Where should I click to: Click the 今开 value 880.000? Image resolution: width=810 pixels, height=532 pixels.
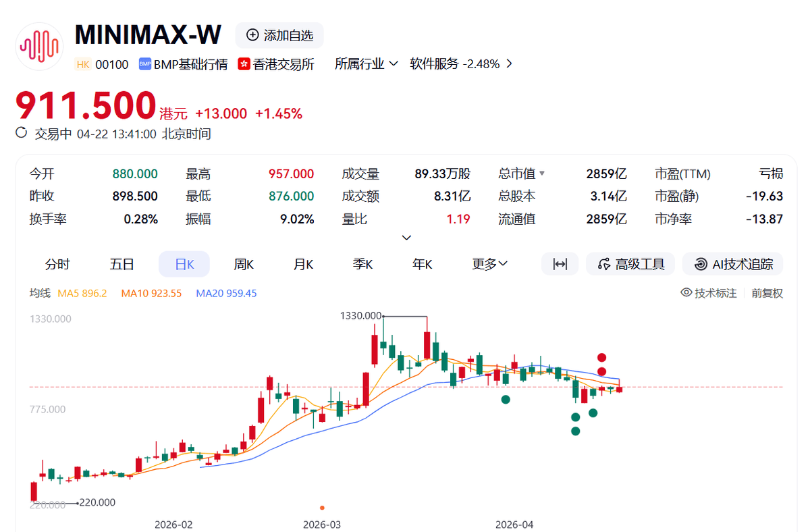point(135,174)
